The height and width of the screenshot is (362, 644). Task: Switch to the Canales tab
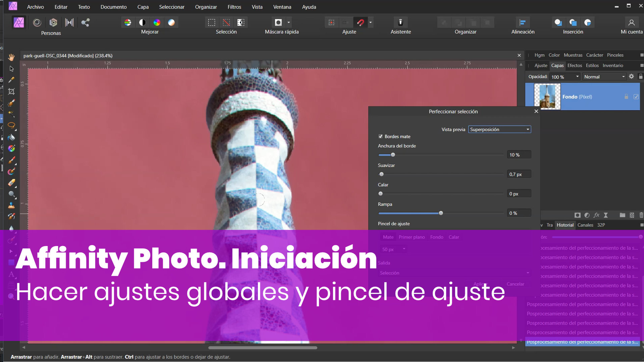(x=585, y=225)
